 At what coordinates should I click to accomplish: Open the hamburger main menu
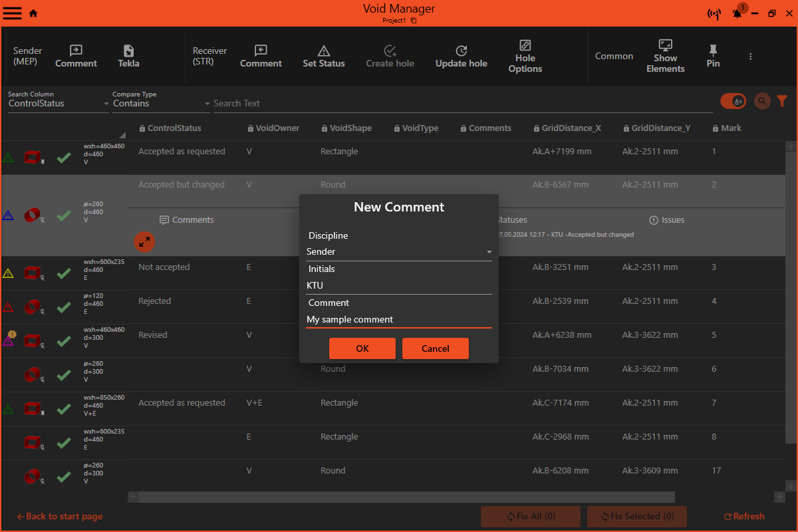(x=13, y=13)
